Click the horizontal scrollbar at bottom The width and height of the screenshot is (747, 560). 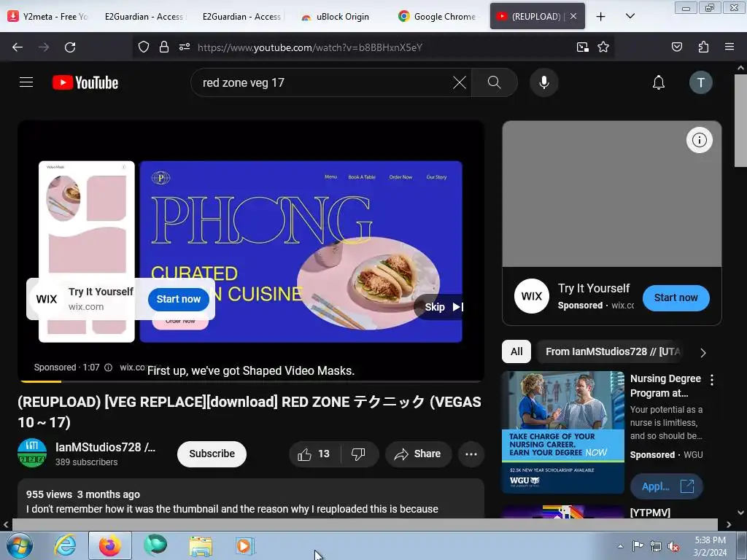[x=365, y=524]
